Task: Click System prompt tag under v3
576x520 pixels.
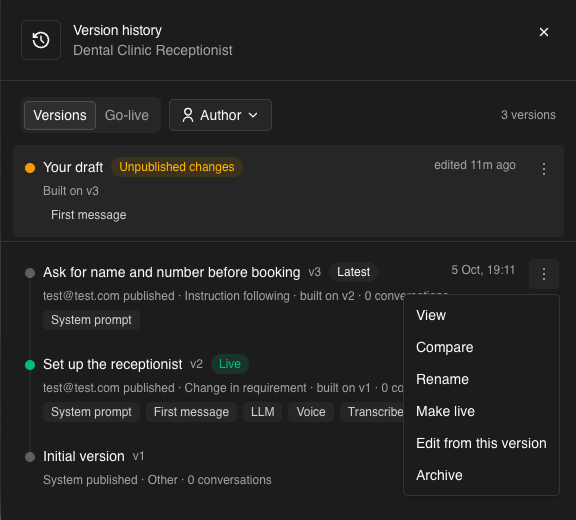Action: tap(91, 320)
